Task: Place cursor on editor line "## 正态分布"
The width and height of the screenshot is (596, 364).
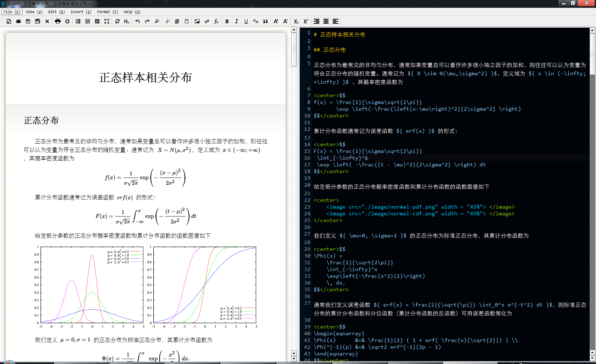Action: [330, 50]
